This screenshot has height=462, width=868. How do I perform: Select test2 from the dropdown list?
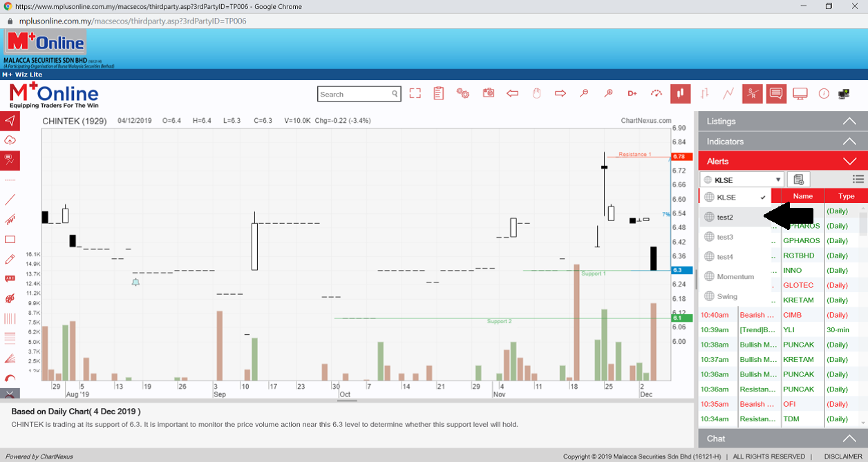click(726, 217)
